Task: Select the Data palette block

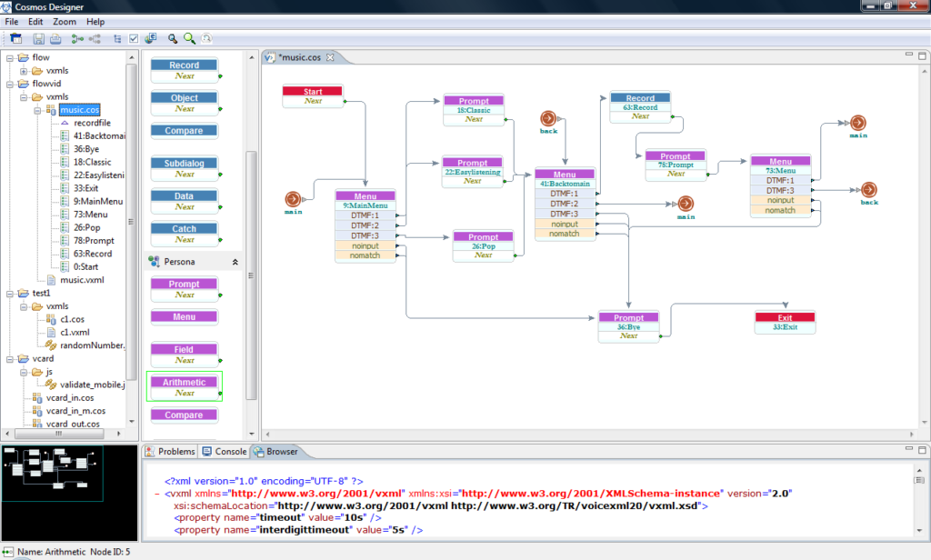Action: click(x=184, y=201)
